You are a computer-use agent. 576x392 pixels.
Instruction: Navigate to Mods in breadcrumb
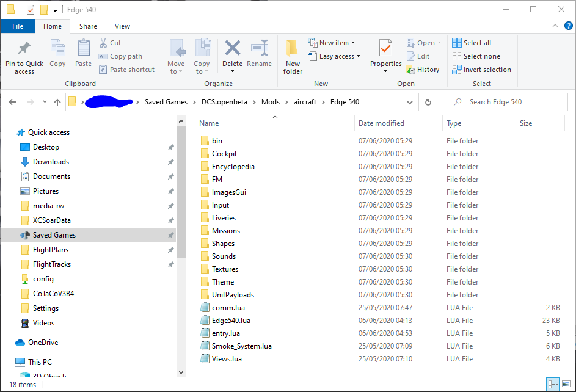[x=271, y=102]
